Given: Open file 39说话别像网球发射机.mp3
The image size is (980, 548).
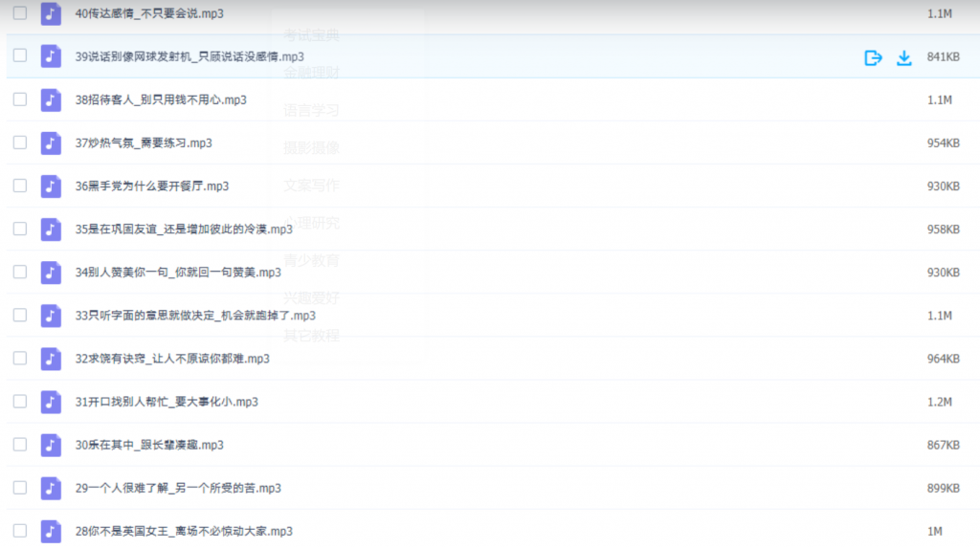Looking at the screenshot, I should (x=189, y=57).
